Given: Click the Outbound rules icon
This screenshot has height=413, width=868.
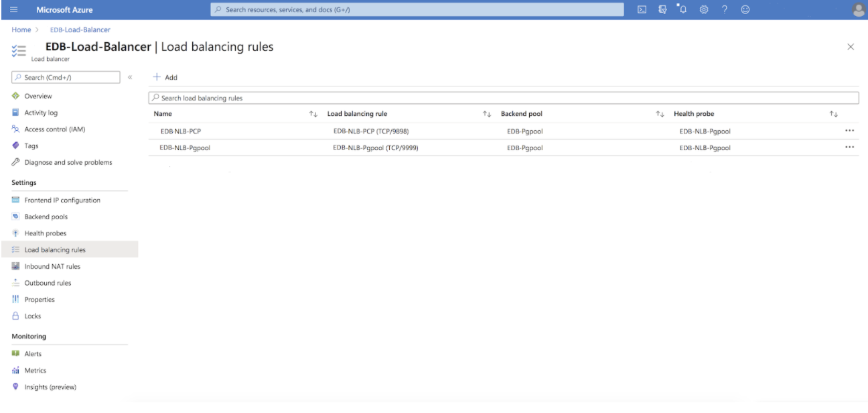Looking at the screenshot, I should [17, 283].
